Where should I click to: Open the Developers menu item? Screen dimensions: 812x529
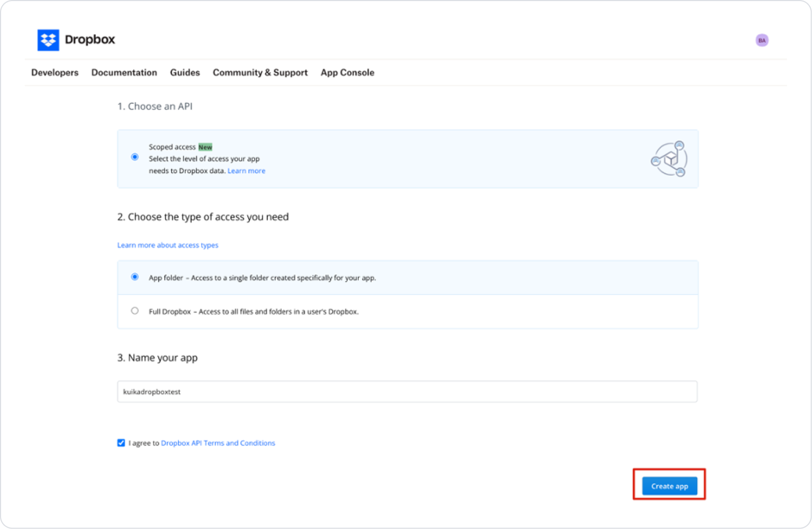(55, 73)
